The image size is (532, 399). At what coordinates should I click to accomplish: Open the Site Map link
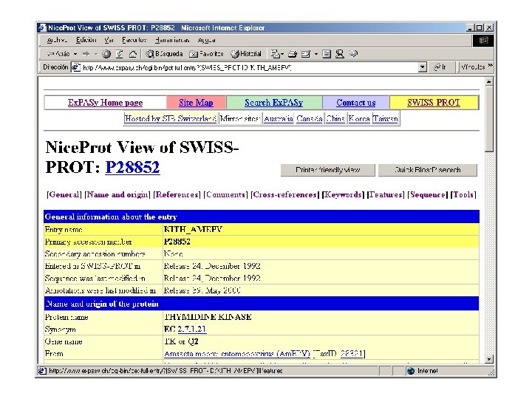(x=196, y=103)
